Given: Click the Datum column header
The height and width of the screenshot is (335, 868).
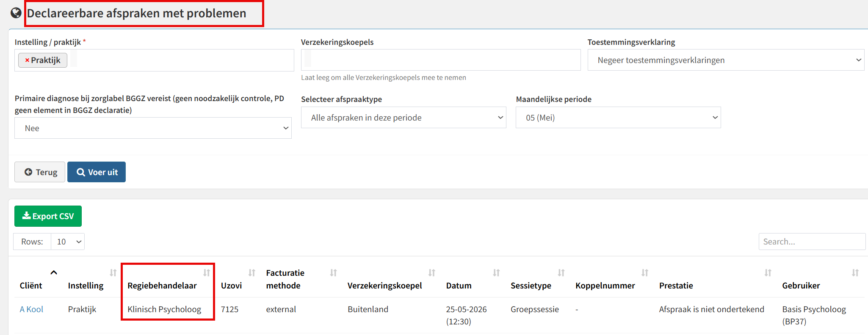Looking at the screenshot, I should pos(459,286).
